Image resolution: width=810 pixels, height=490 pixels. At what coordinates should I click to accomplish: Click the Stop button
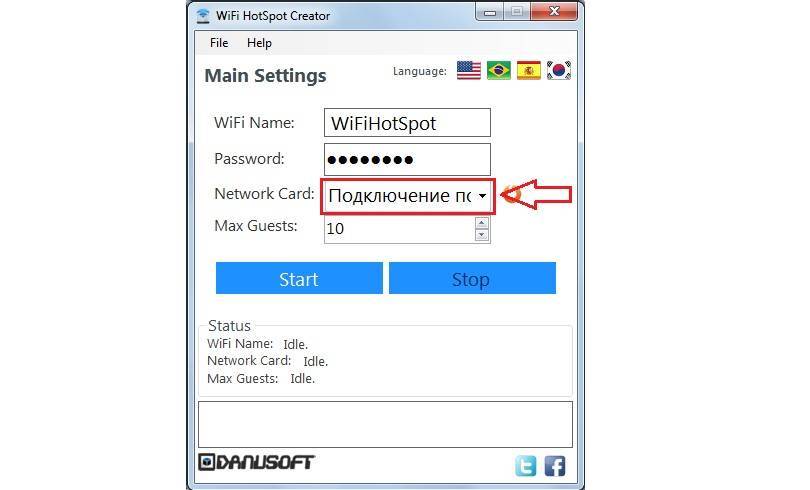click(x=472, y=278)
